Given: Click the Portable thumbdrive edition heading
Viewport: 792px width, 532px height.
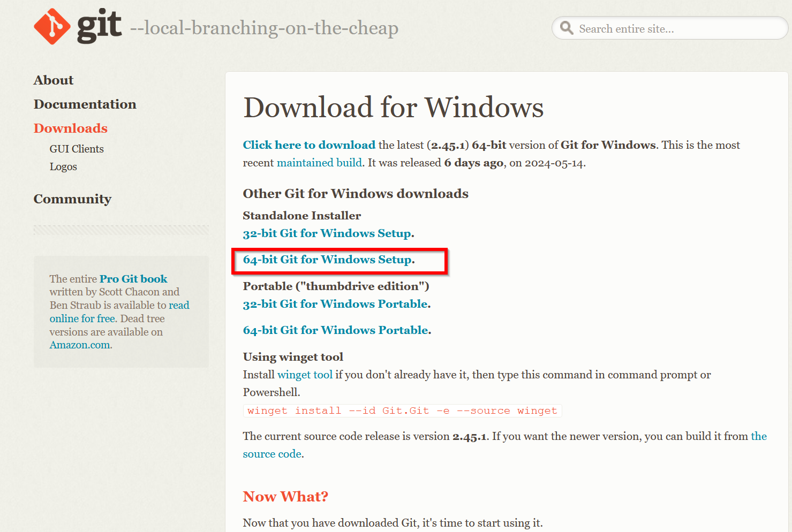Looking at the screenshot, I should point(336,286).
